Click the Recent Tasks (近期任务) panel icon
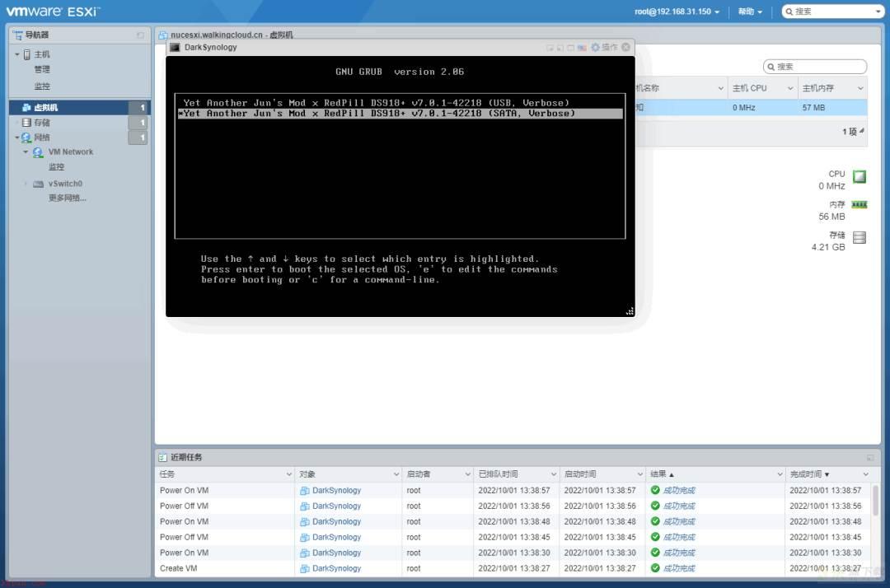The height and width of the screenshot is (588, 890). tap(163, 458)
